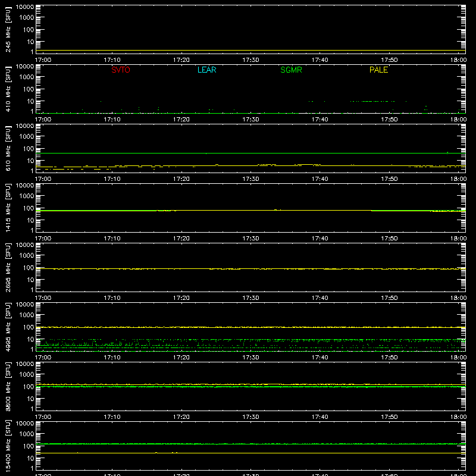Click 18:00 tick label under 4995 MHz panel

click(x=458, y=358)
